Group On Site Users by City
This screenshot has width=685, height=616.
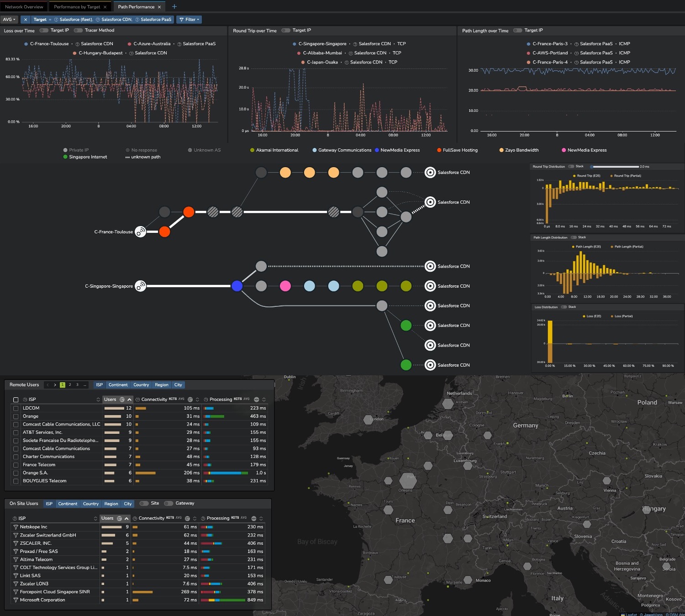(x=128, y=504)
